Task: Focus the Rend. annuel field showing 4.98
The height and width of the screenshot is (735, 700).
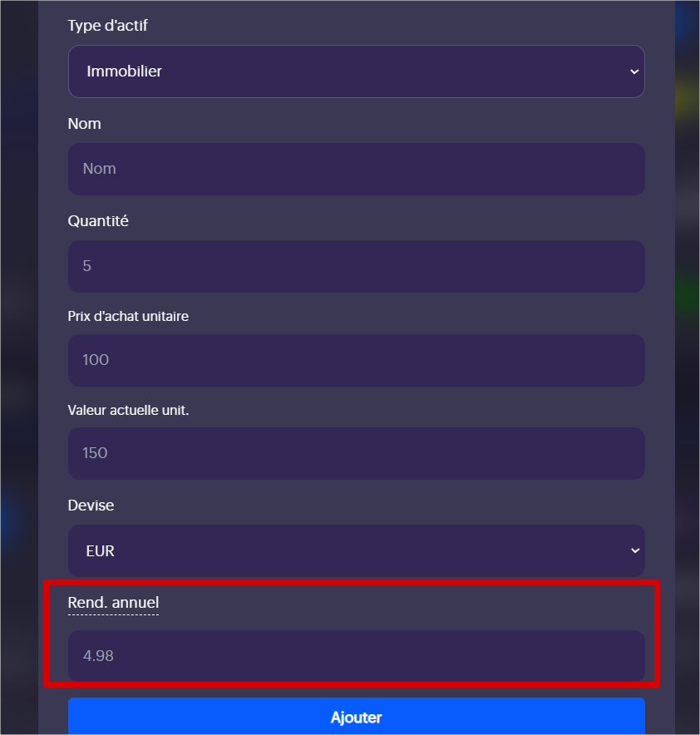Action: pos(356,656)
